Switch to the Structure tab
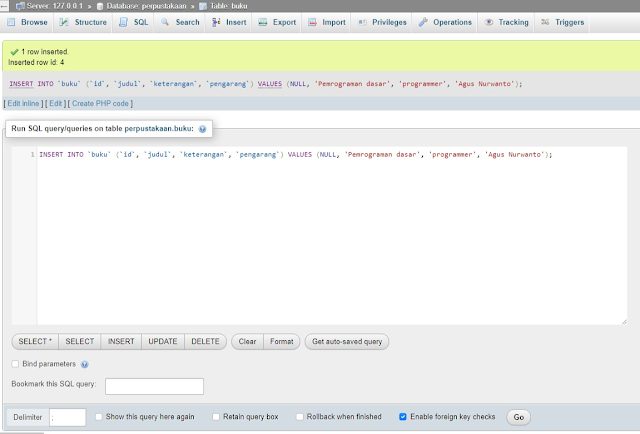Image resolution: width=640 pixels, height=434 pixels. pos(83,22)
